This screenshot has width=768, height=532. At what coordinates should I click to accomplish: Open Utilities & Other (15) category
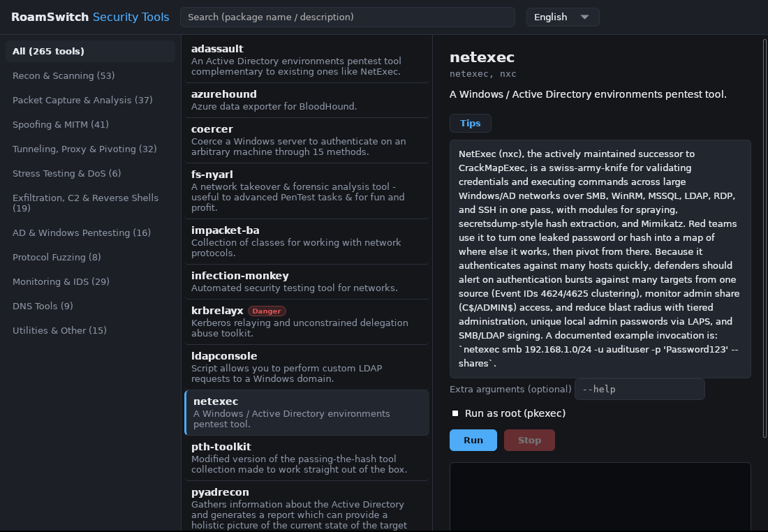91,331
